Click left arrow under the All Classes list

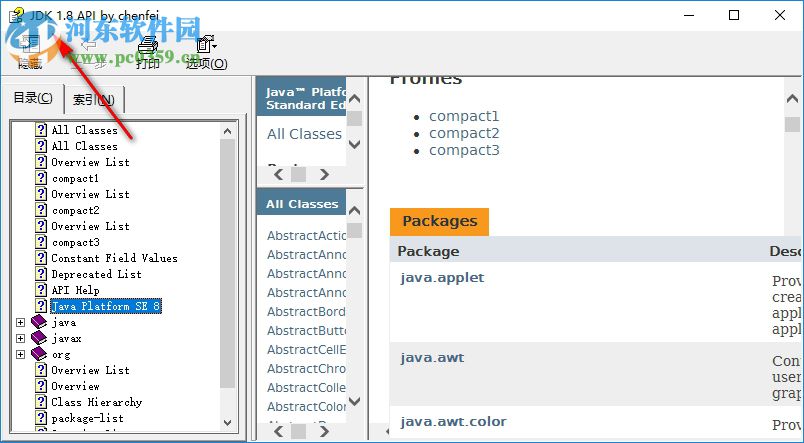(278, 432)
